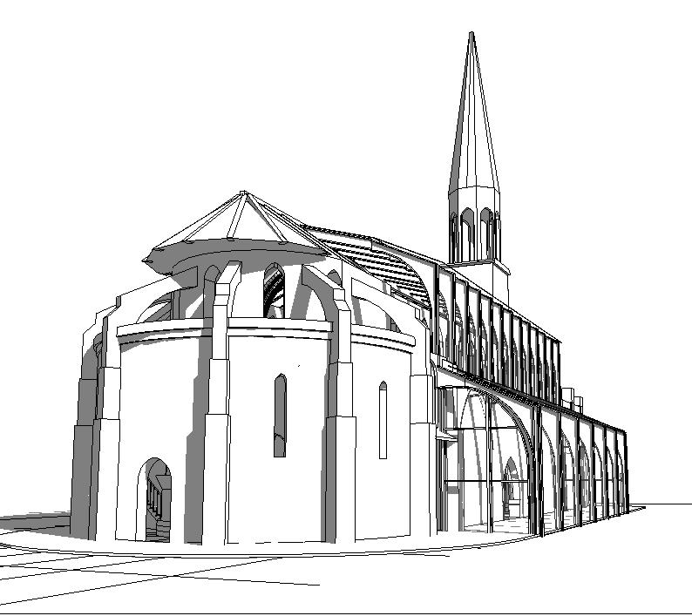Select the belfry arched opening in the tower
The height and width of the screenshot is (616, 692).
point(468,234)
